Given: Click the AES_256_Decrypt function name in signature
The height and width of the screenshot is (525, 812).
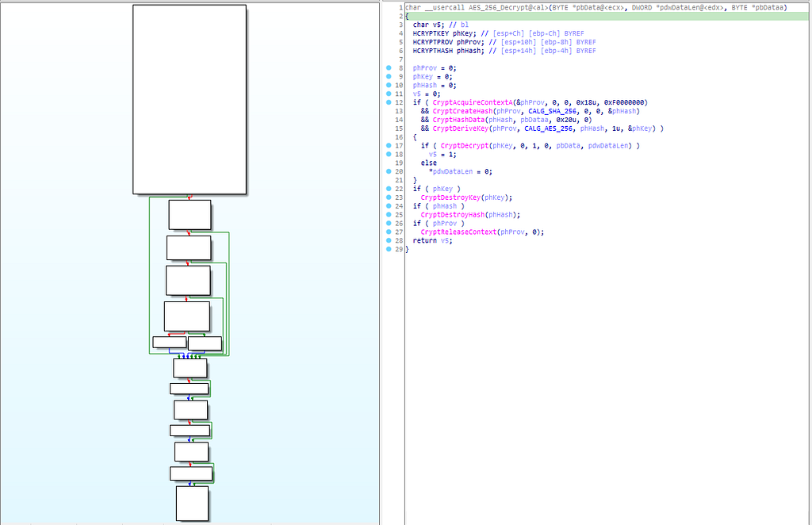Looking at the screenshot, I should (498, 8).
